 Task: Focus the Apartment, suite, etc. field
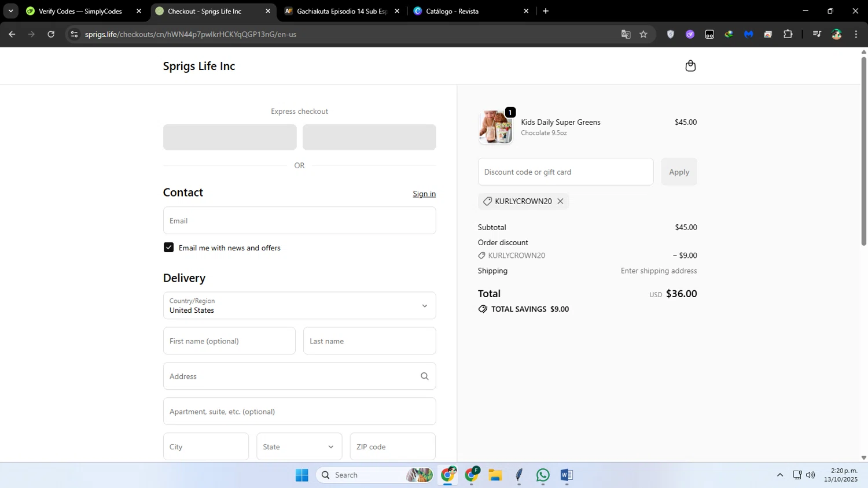[x=299, y=411]
